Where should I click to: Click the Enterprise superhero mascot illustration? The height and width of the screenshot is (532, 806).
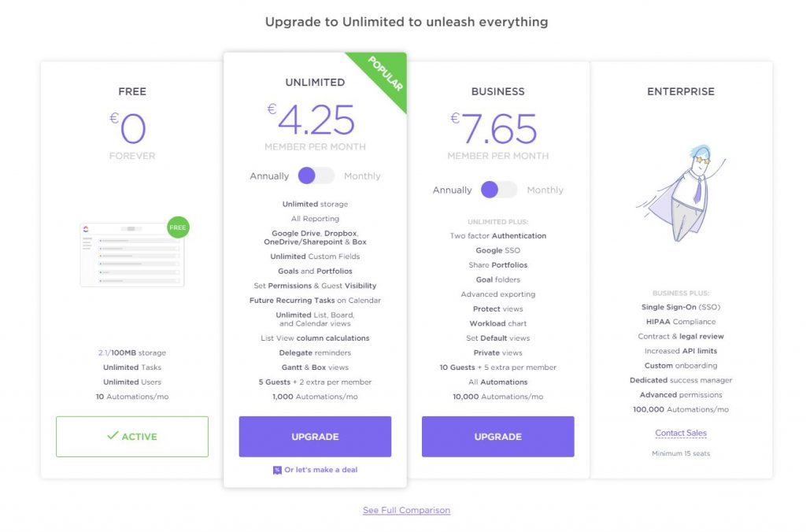tap(681, 193)
